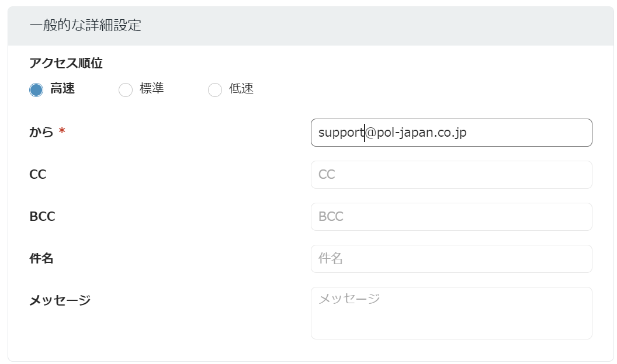Click the BCC field label
The height and width of the screenshot is (364, 617).
coord(42,216)
